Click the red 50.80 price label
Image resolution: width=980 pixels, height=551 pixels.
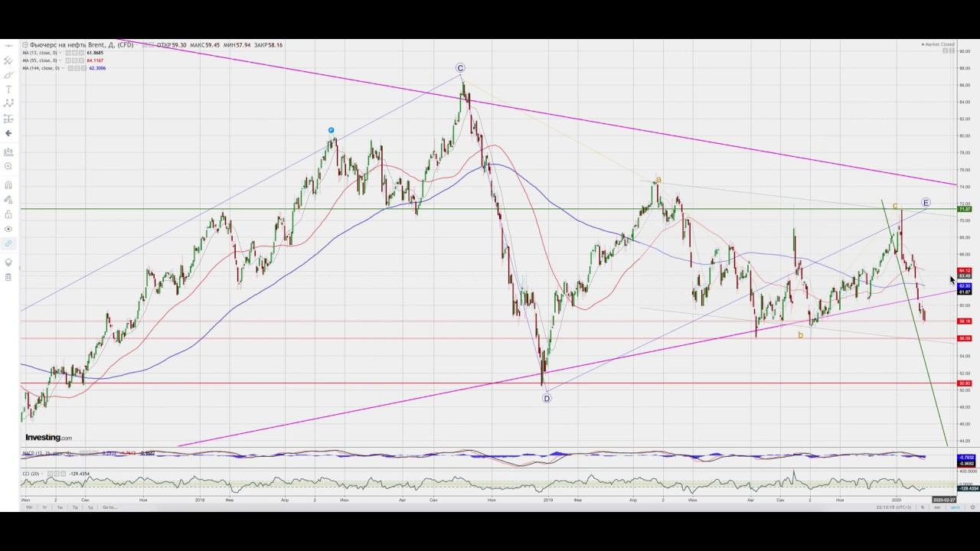click(965, 383)
